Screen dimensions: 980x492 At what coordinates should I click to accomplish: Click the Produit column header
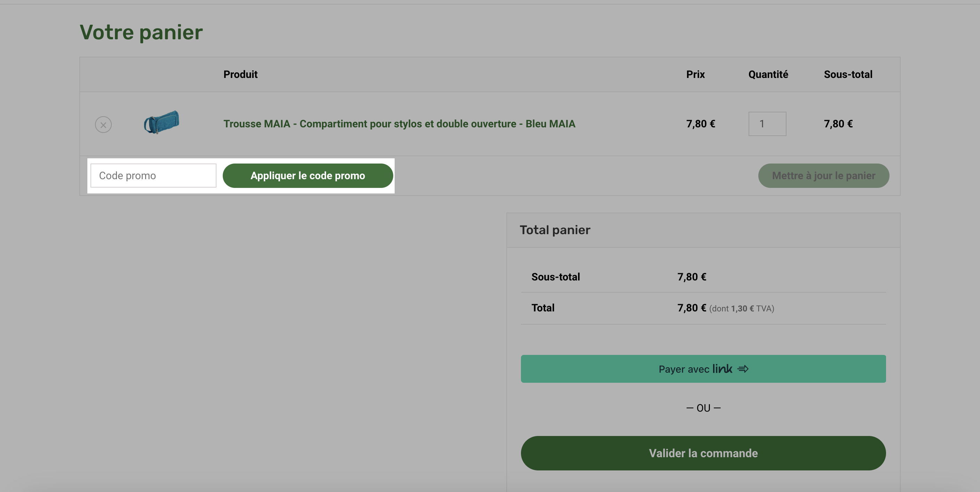coord(240,74)
